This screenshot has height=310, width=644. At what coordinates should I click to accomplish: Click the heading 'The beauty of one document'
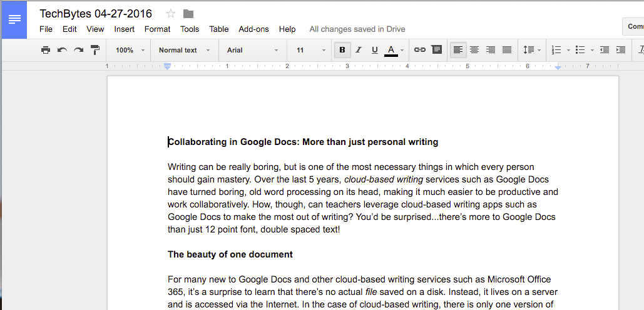[x=230, y=254]
